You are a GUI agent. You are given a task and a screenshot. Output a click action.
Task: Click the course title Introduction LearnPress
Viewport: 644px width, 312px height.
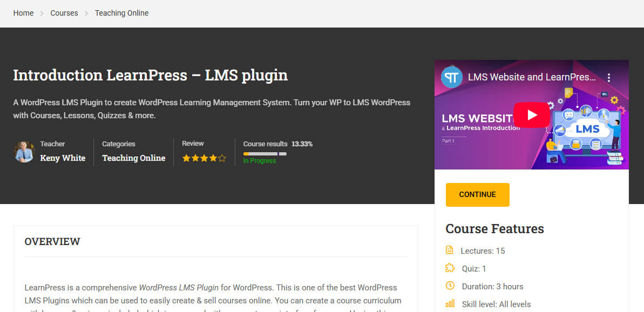(150, 76)
